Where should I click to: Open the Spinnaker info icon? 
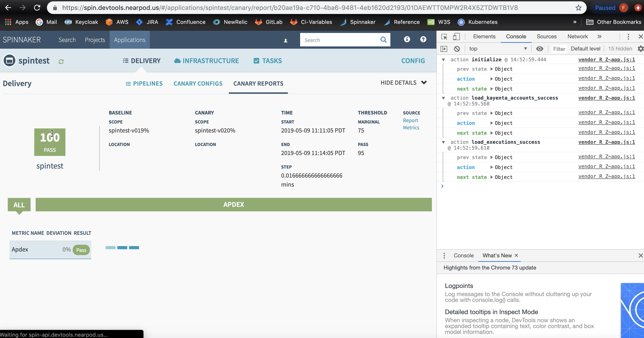coord(407,39)
